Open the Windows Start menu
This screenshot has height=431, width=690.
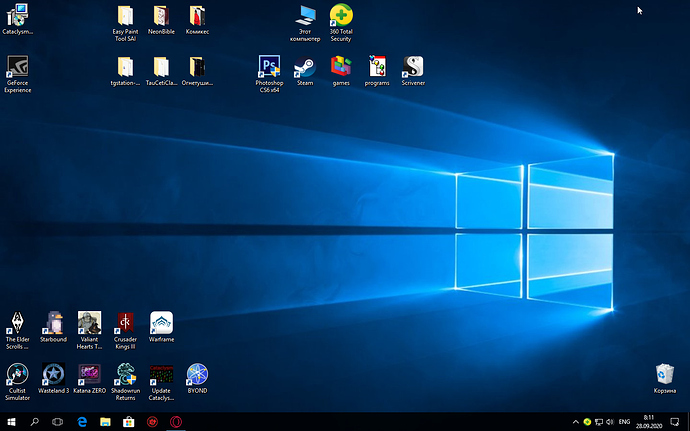[11, 422]
